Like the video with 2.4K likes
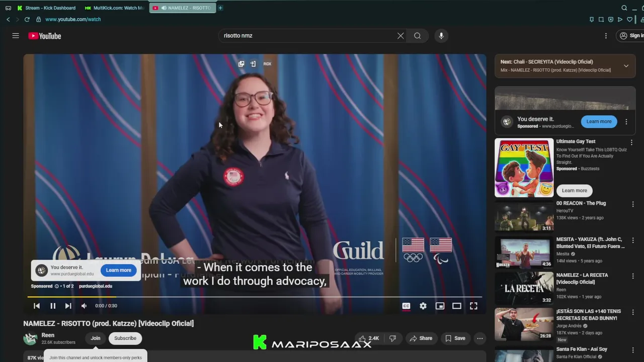 [369, 338]
